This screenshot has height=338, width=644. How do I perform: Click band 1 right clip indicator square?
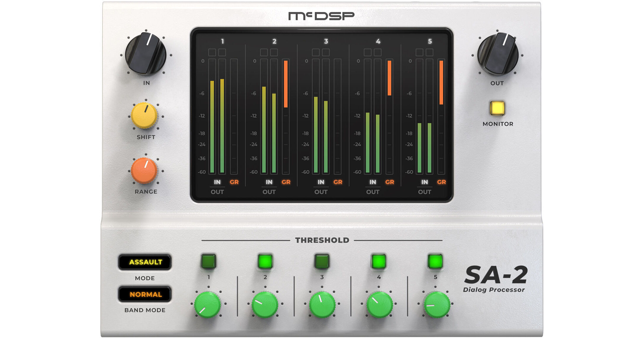(x=222, y=52)
